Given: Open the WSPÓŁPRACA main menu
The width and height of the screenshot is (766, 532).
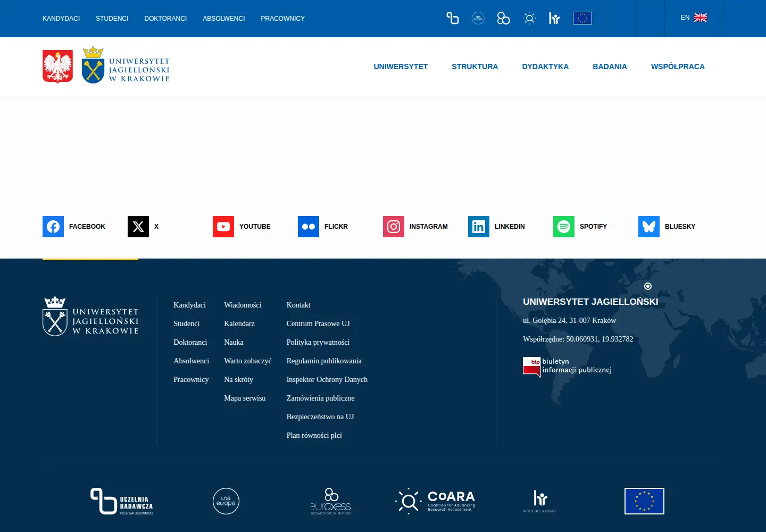Looking at the screenshot, I should 678,66.
